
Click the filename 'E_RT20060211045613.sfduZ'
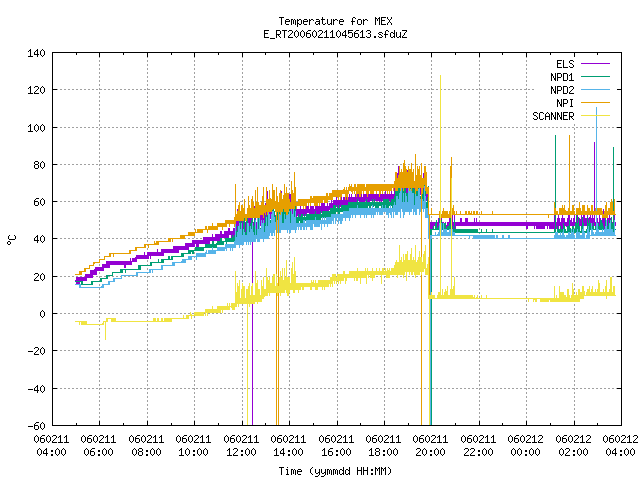tap(335, 34)
